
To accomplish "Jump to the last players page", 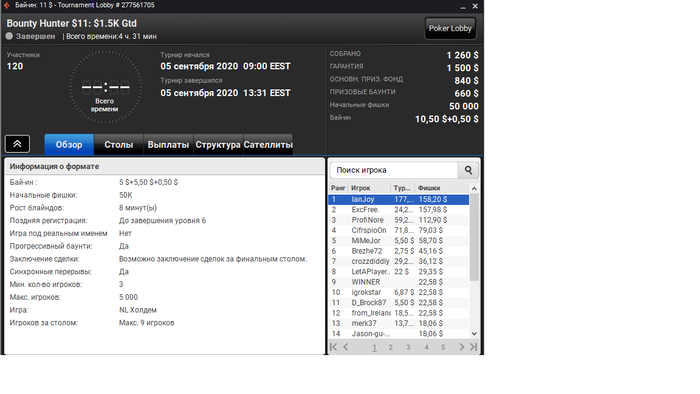I will pos(474,347).
